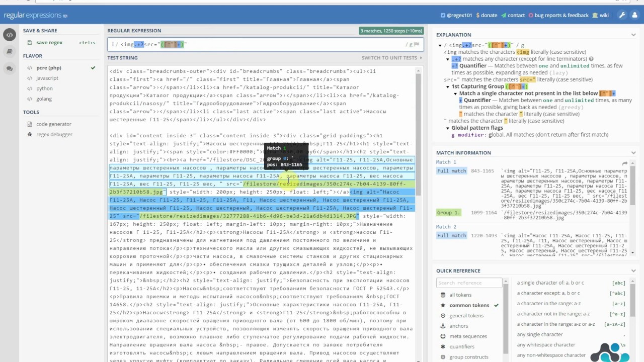644x362 pixels.
Task: Open the community chat bubble icon
Action: (9, 68)
